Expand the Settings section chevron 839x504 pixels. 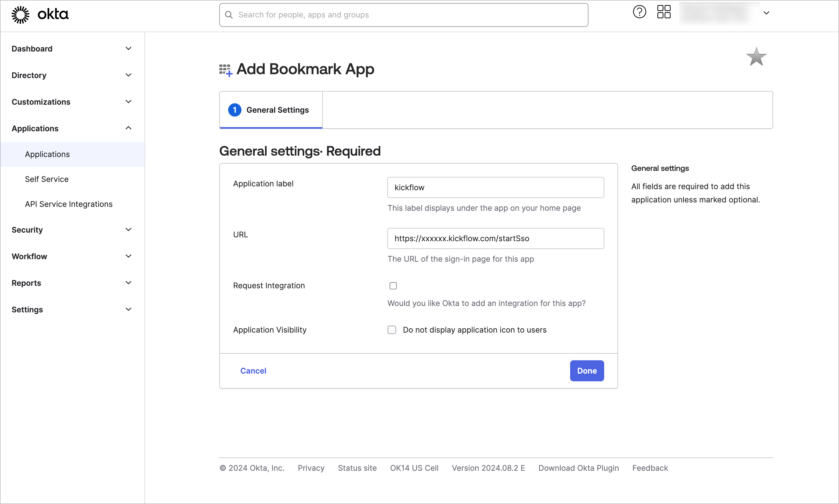pyautogui.click(x=128, y=309)
